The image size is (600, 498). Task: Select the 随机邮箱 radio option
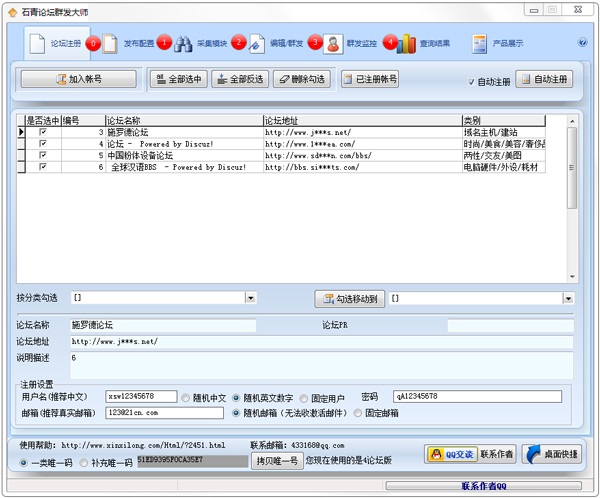tap(236, 413)
